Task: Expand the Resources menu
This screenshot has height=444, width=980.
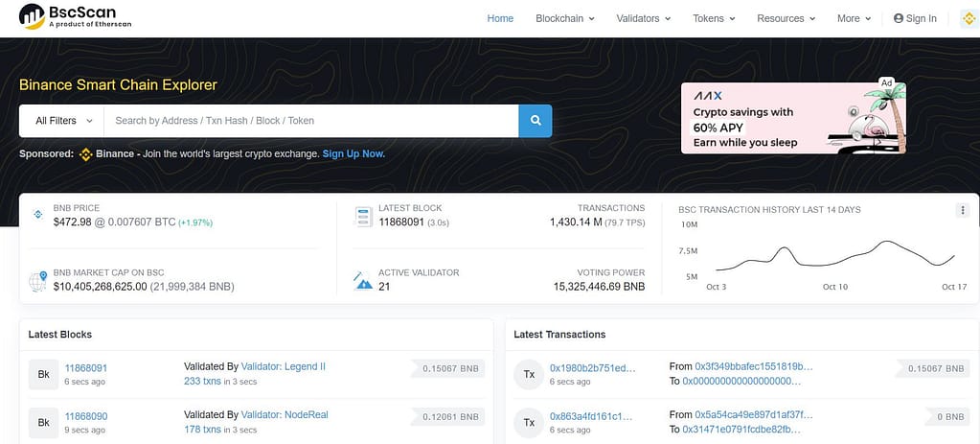Action: pos(786,19)
